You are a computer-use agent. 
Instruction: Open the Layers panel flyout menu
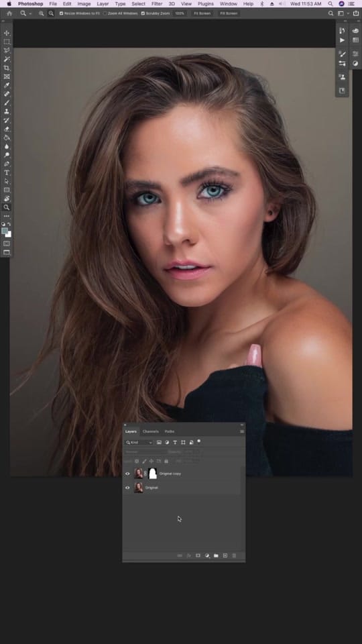point(242,431)
